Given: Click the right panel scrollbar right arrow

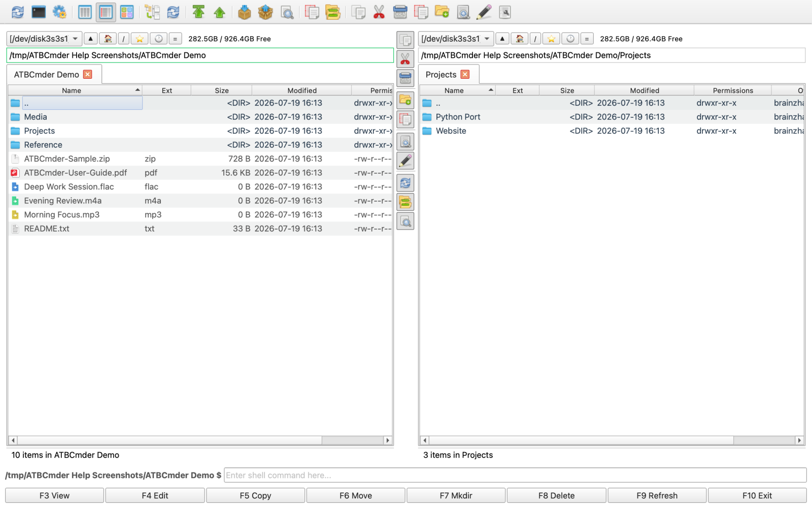Looking at the screenshot, I should pos(799,440).
